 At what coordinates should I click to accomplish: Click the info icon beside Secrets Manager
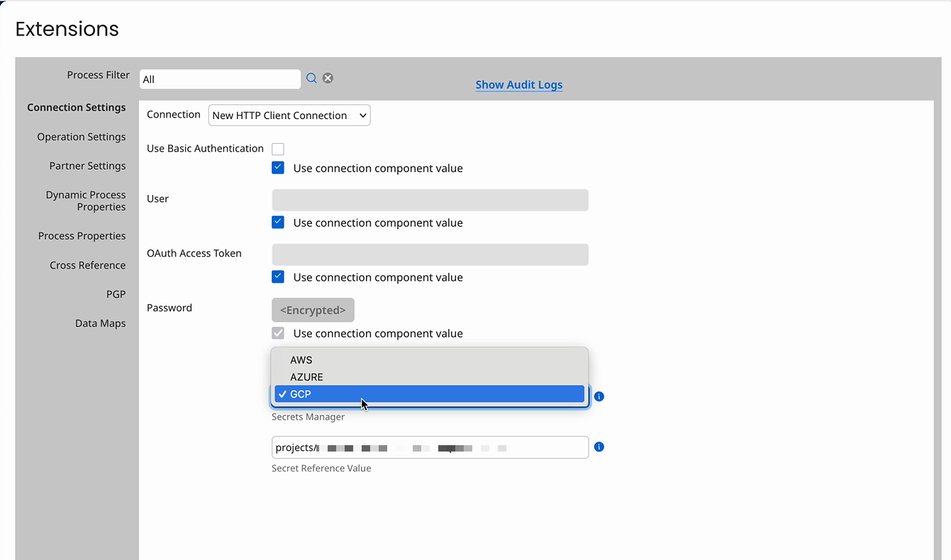coord(599,396)
